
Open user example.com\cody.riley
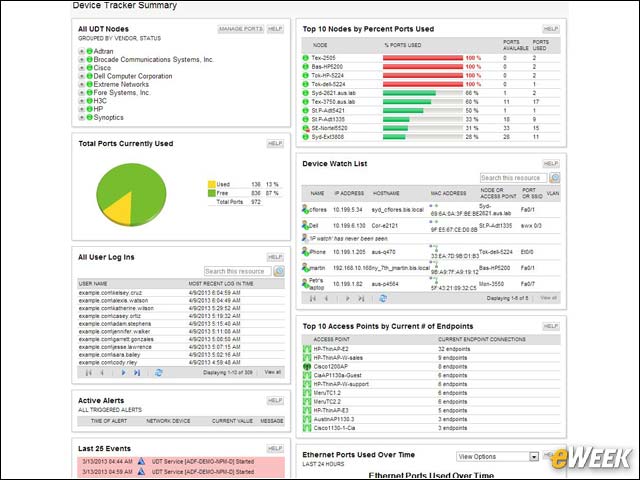(108, 362)
